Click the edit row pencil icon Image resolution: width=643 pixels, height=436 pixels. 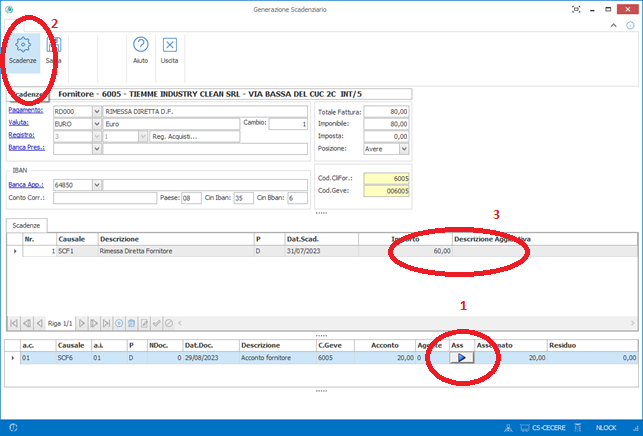point(144,323)
